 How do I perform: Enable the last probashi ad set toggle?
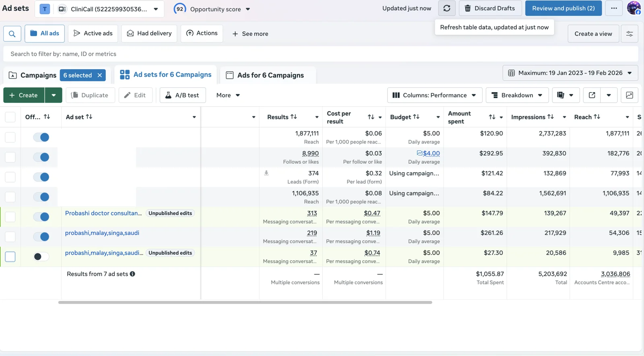point(41,257)
